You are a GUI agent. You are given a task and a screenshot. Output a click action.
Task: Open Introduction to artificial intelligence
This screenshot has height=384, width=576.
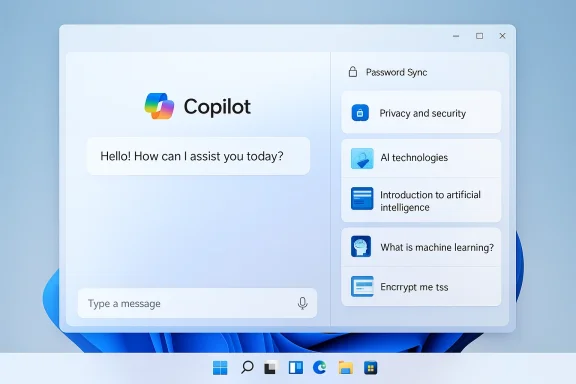pos(421,200)
